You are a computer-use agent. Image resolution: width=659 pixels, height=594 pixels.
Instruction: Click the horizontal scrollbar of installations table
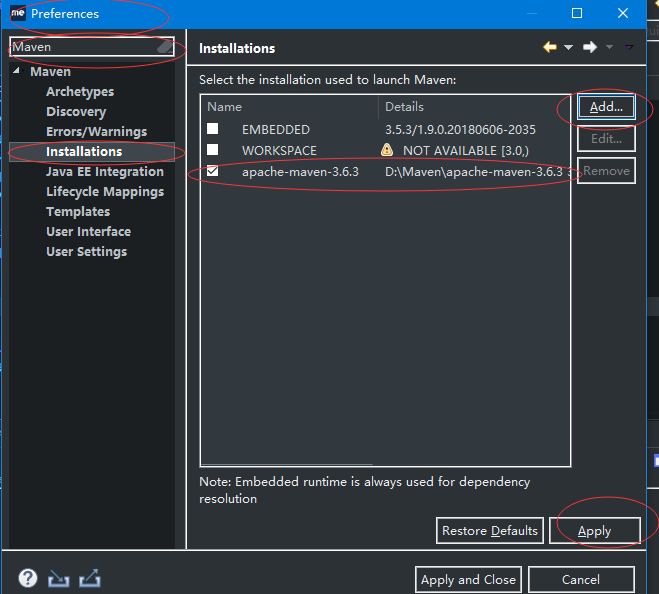[x=287, y=464]
